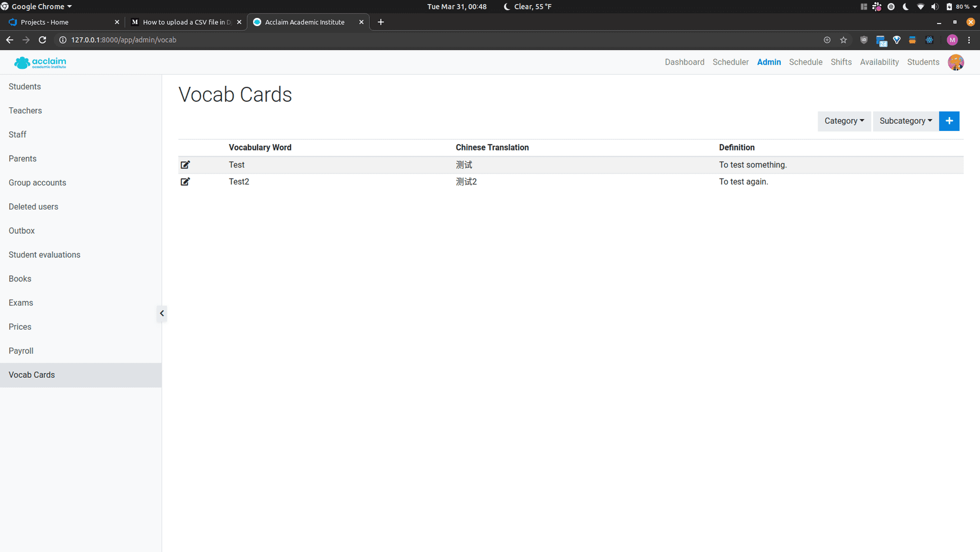Toggle the bookmark star in the address bar
Viewport: 980px width, 552px height.
point(843,40)
